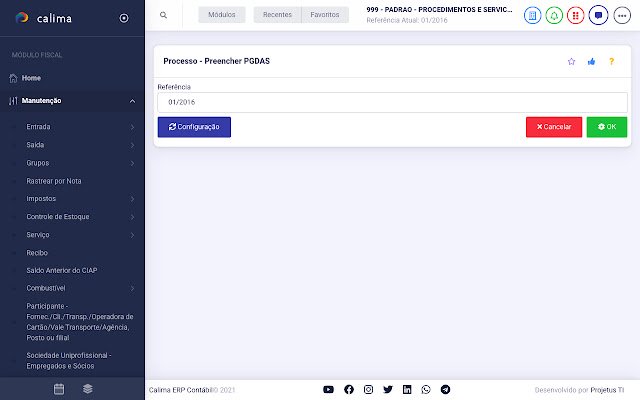Open the layers stack icon in sidebar footer
The height and width of the screenshot is (400, 640).
(x=88, y=389)
